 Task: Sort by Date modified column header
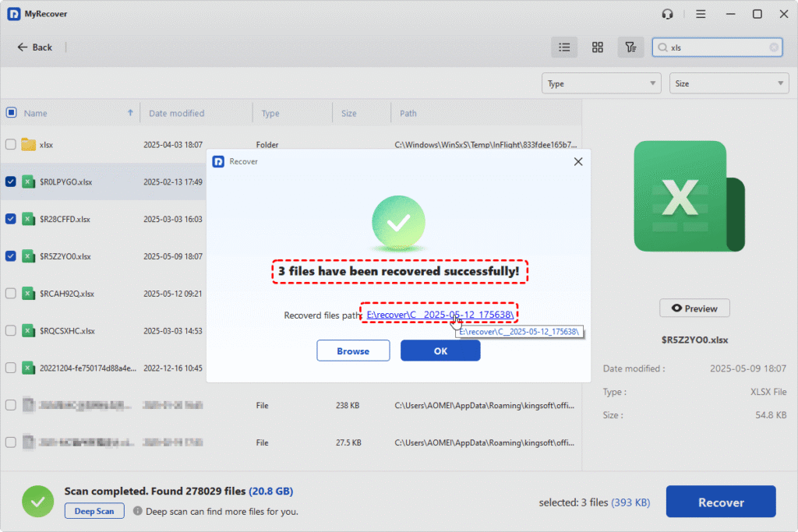click(x=177, y=113)
